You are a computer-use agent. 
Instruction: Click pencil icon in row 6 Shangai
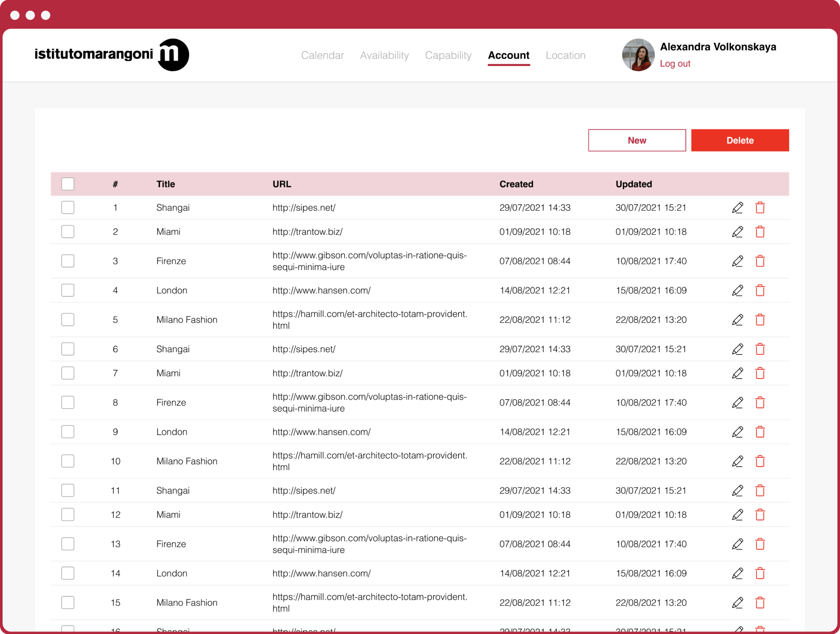737,349
